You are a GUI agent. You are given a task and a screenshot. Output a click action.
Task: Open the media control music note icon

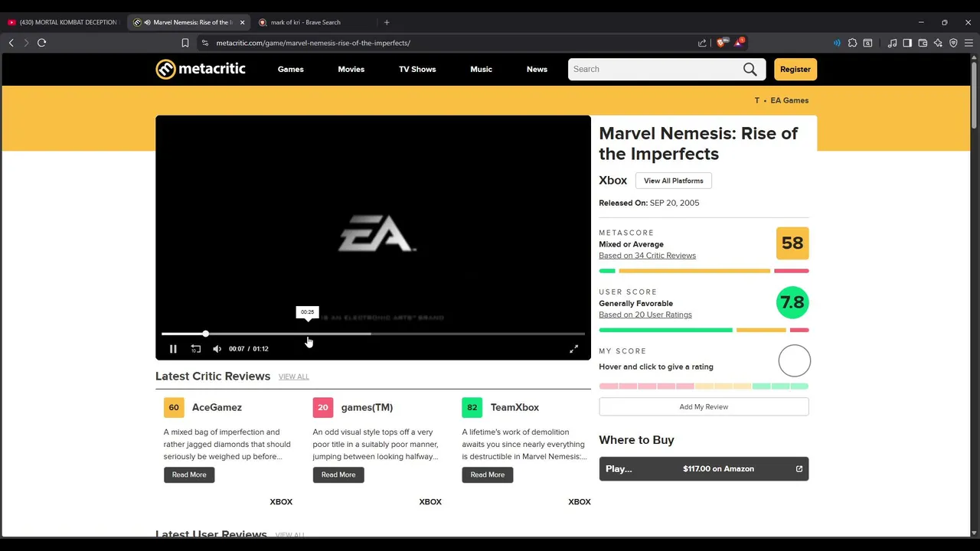(x=892, y=43)
